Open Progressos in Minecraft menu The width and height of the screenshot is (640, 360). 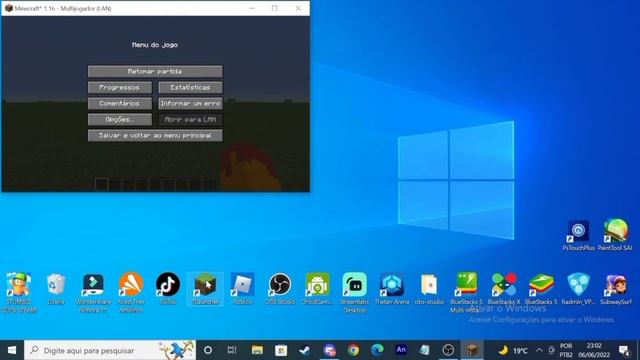(x=120, y=87)
